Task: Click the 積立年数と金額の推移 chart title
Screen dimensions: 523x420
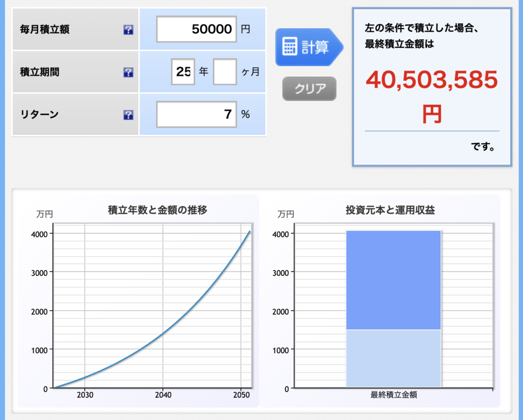Action: [157, 210]
